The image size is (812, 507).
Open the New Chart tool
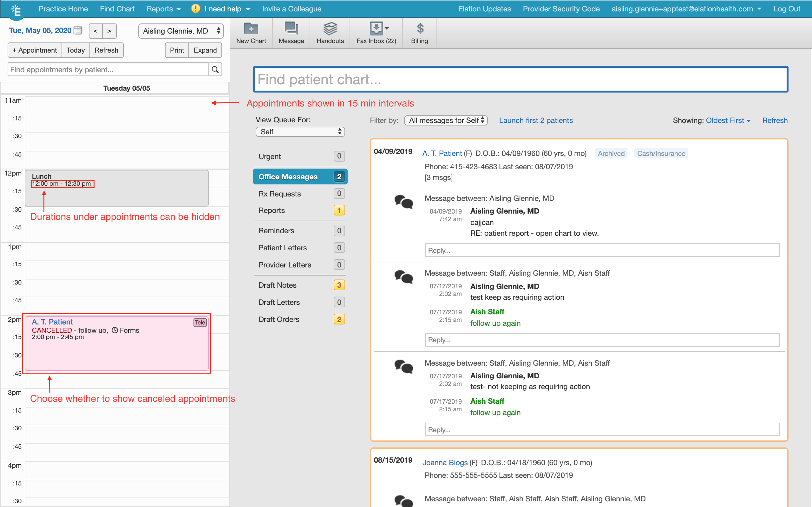coord(251,32)
